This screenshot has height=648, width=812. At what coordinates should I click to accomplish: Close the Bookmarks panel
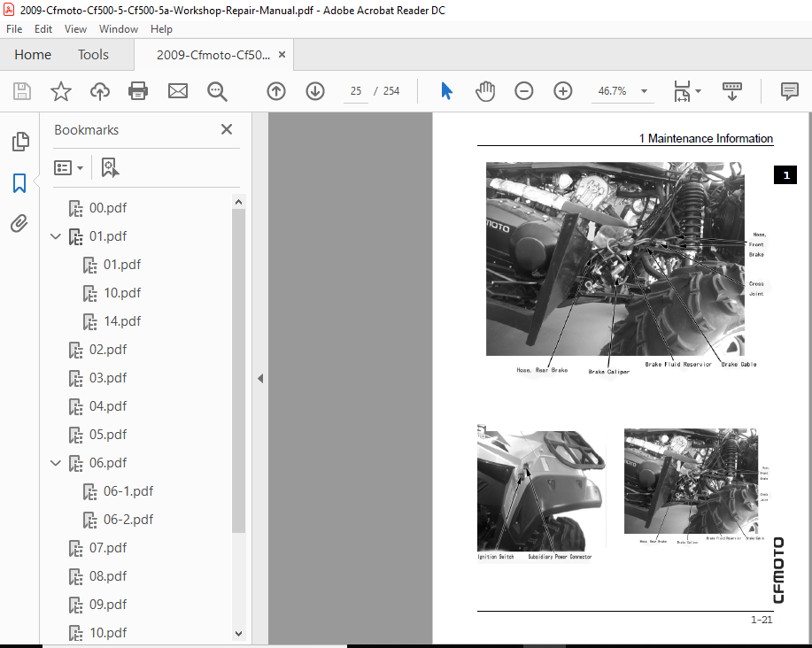point(227,129)
